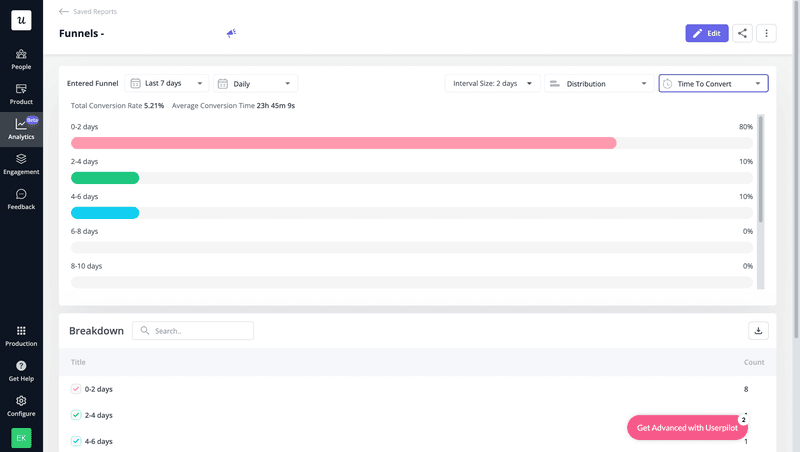The width and height of the screenshot is (800, 452).
Task: Click the Count column header
Action: tap(754, 362)
